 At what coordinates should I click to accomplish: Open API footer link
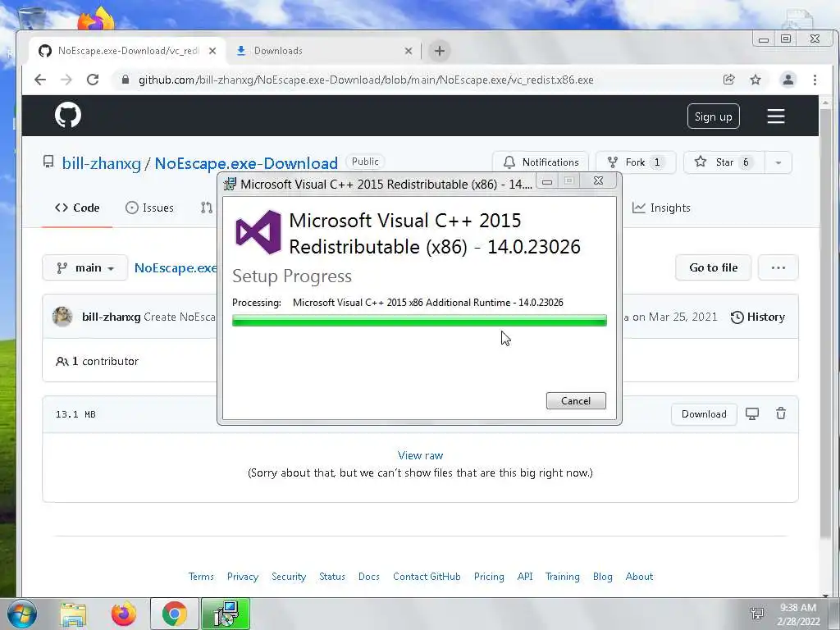tap(525, 577)
